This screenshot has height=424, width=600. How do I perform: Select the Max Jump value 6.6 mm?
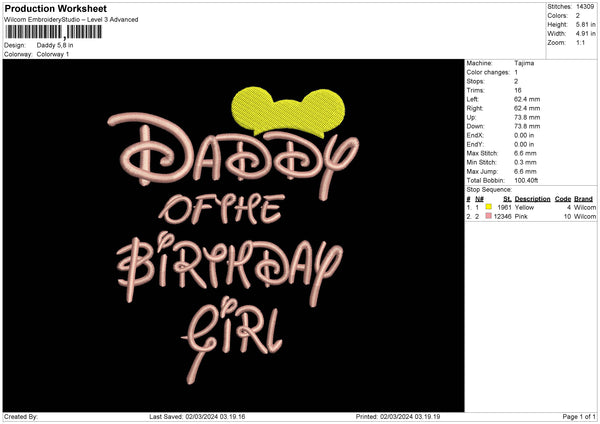click(525, 172)
